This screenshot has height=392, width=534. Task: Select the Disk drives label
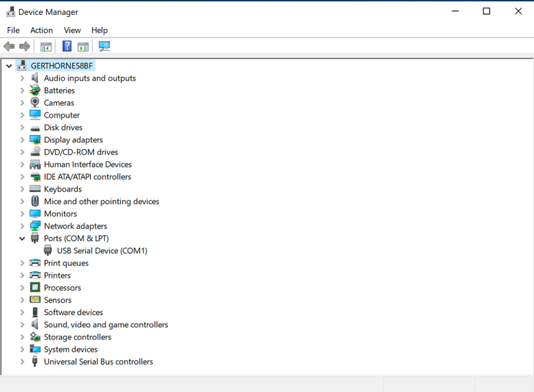coord(63,127)
